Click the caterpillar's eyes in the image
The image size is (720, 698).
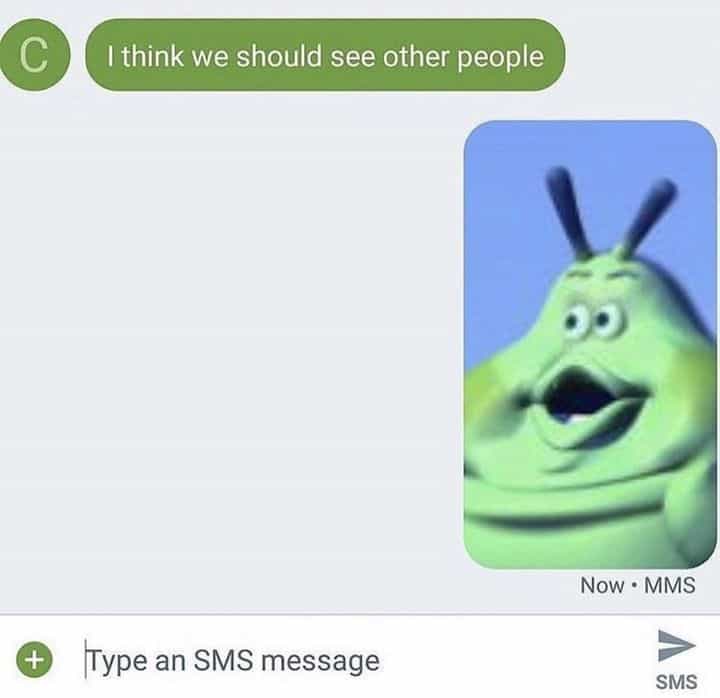pos(593,319)
